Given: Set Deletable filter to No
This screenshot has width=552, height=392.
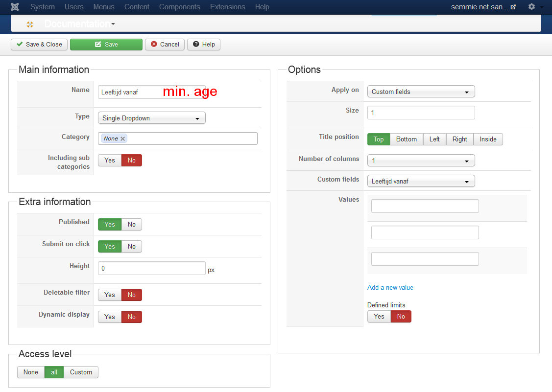Looking at the screenshot, I should pyautogui.click(x=132, y=295).
